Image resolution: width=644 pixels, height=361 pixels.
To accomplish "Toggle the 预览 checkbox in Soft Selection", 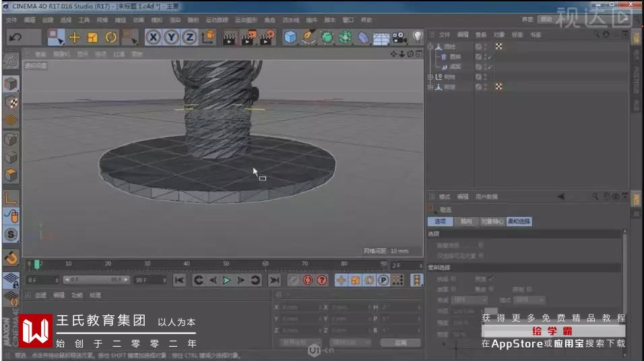I will [x=491, y=279].
